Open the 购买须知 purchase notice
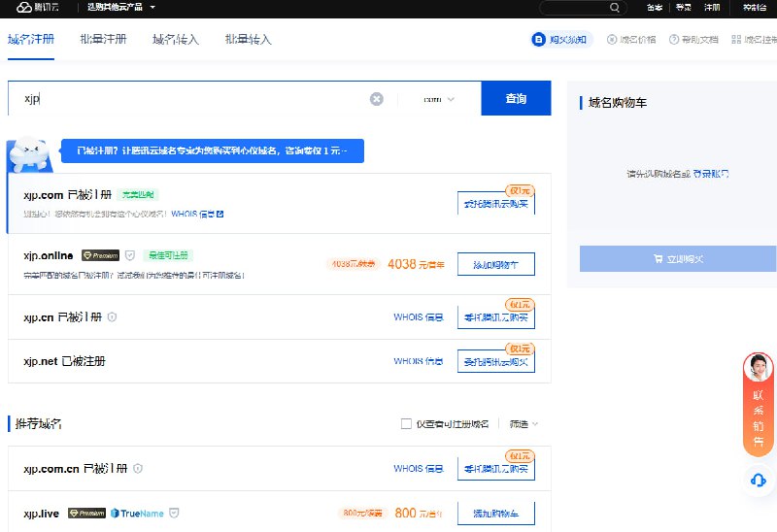 tap(561, 40)
